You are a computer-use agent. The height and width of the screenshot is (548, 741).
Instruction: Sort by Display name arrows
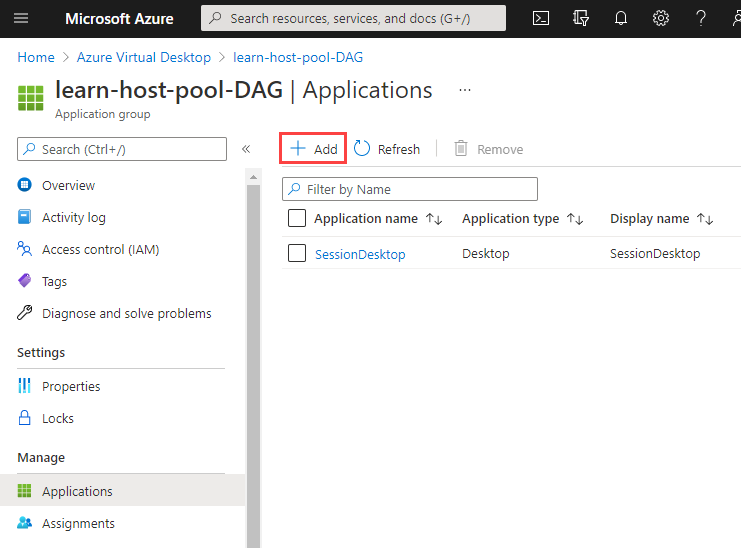click(705, 219)
